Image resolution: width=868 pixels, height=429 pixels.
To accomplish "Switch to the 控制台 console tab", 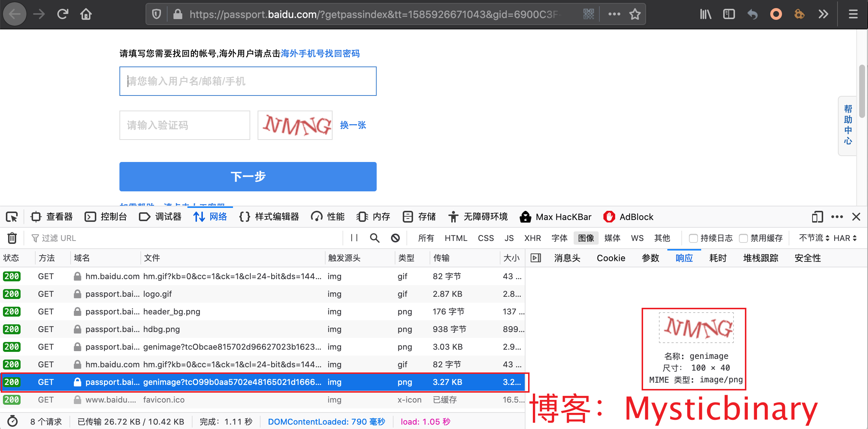I will [x=106, y=217].
